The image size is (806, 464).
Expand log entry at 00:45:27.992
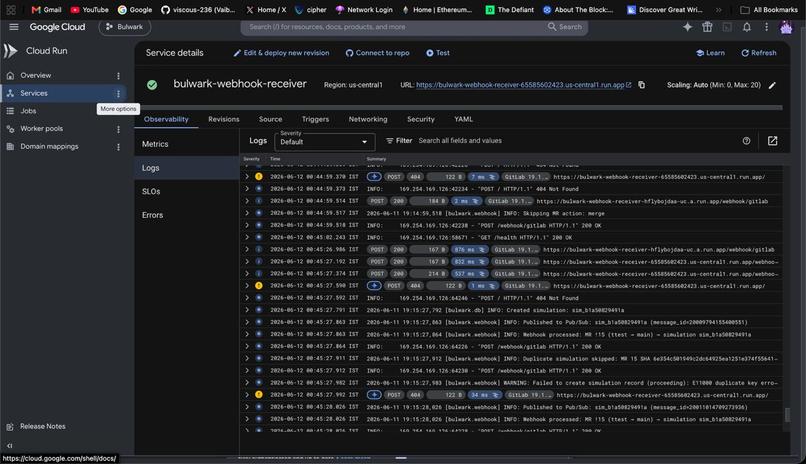click(x=247, y=395)
